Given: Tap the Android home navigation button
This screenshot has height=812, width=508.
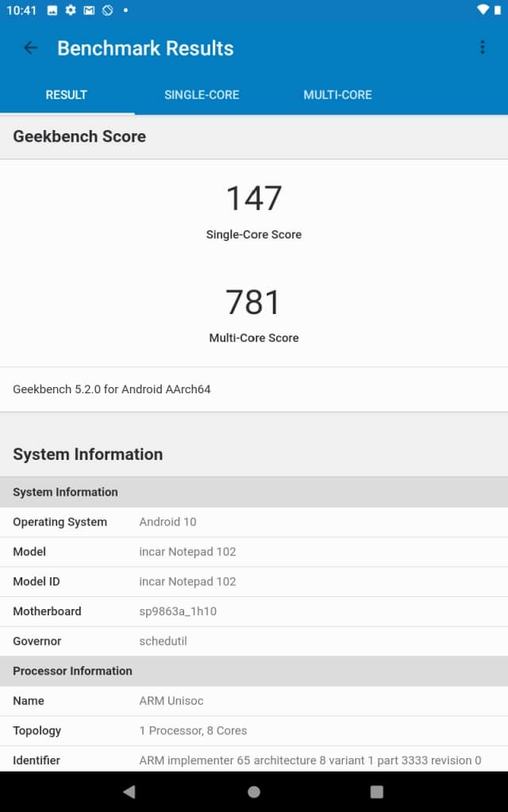Looking at the screenshot, I should 254,791.
